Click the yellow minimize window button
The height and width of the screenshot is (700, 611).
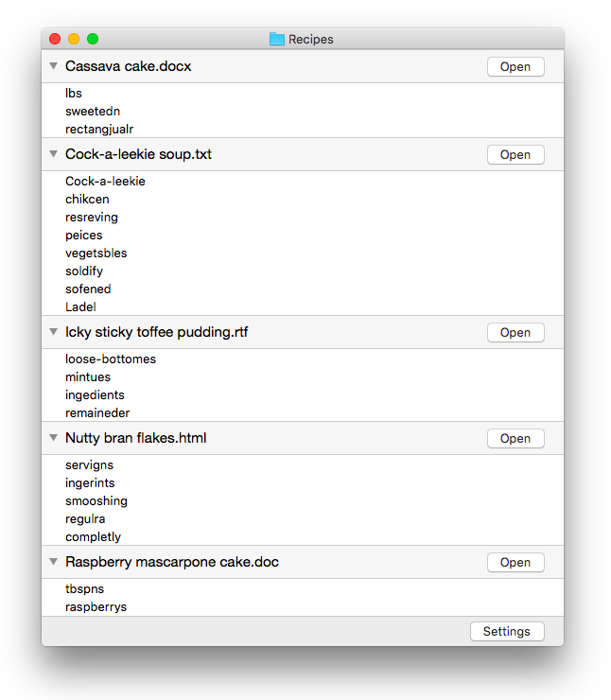point(74,39)
